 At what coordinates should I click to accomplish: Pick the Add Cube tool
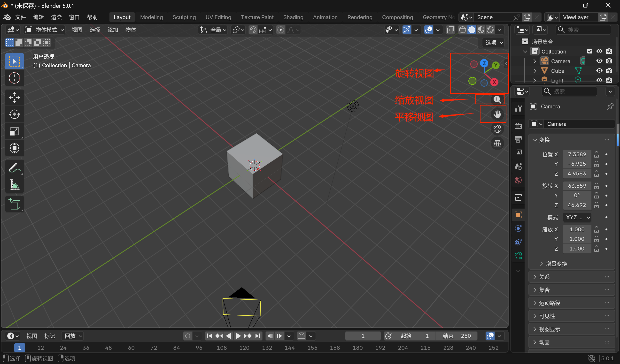tap(14, 204)
